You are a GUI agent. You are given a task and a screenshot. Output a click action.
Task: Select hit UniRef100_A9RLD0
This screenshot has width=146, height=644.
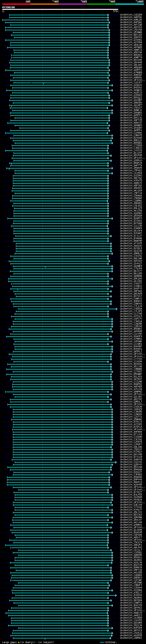131,20
